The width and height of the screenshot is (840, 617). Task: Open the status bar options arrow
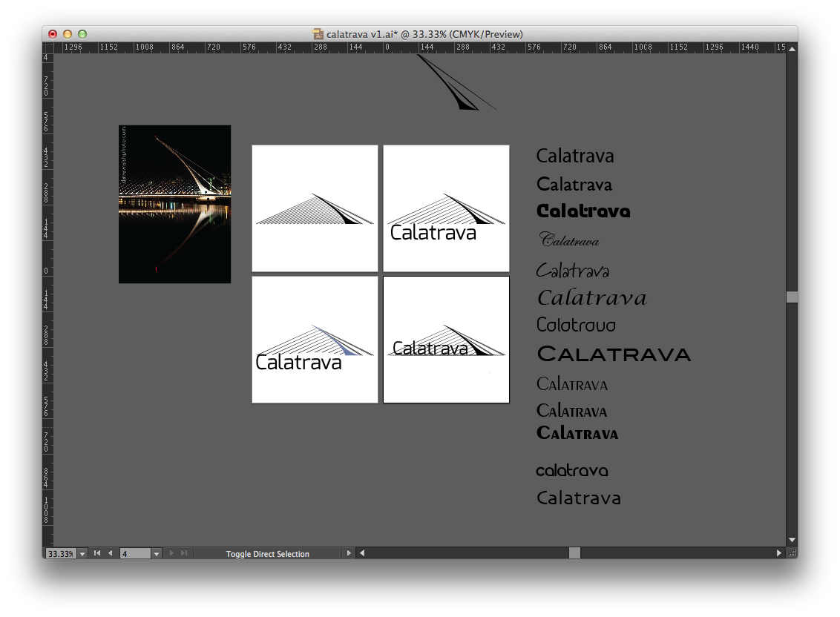point(349,553)
